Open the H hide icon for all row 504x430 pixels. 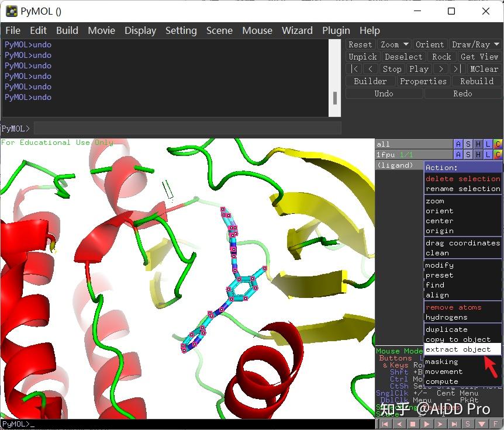coord(478,144)
